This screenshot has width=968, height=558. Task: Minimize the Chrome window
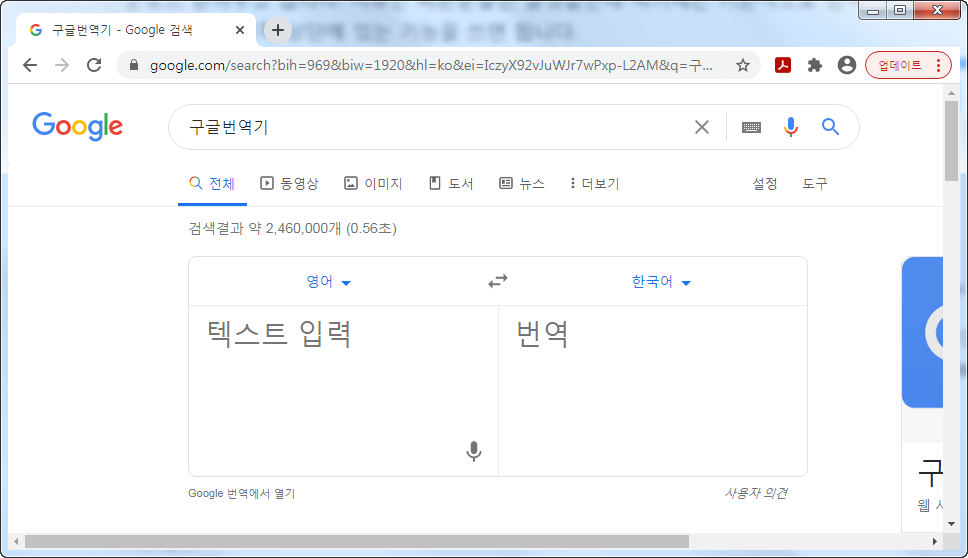873,10
